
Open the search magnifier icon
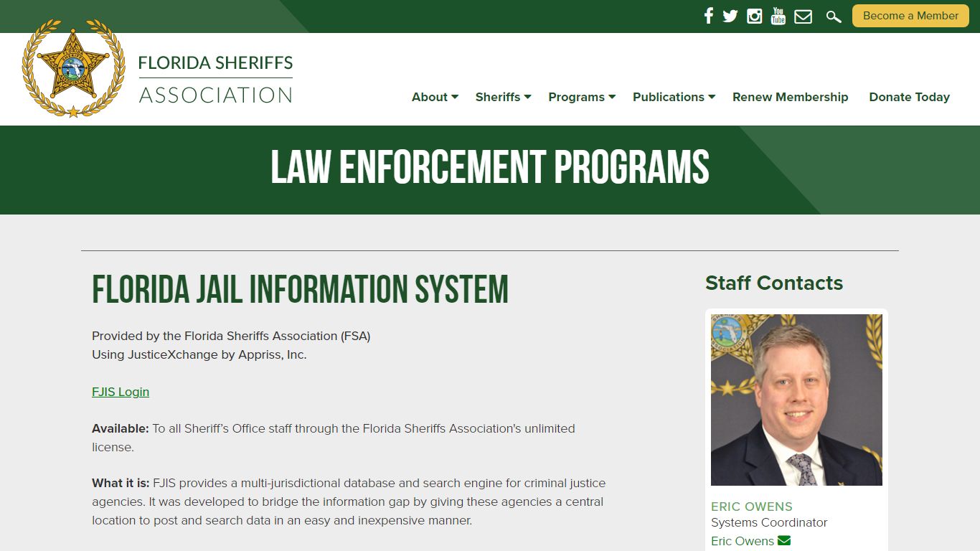point(833,17)
